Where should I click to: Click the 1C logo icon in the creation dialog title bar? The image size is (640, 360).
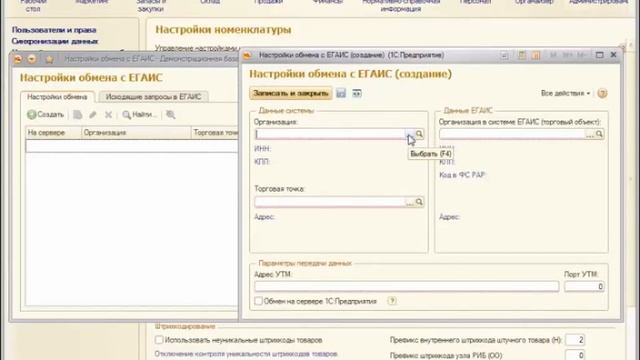[x=248, y=55]
